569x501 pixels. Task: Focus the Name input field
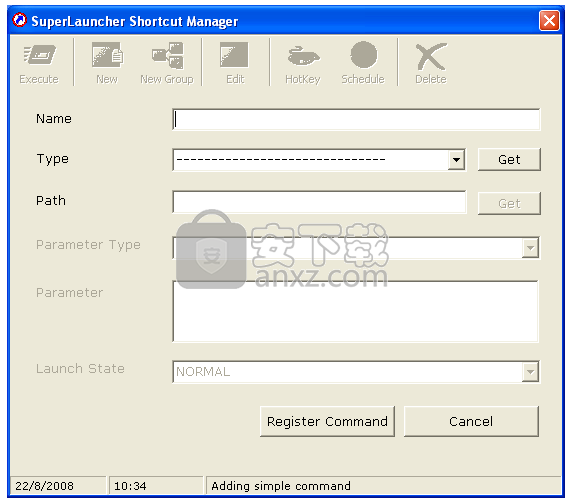pyautogui.click(x=356, y=119)
